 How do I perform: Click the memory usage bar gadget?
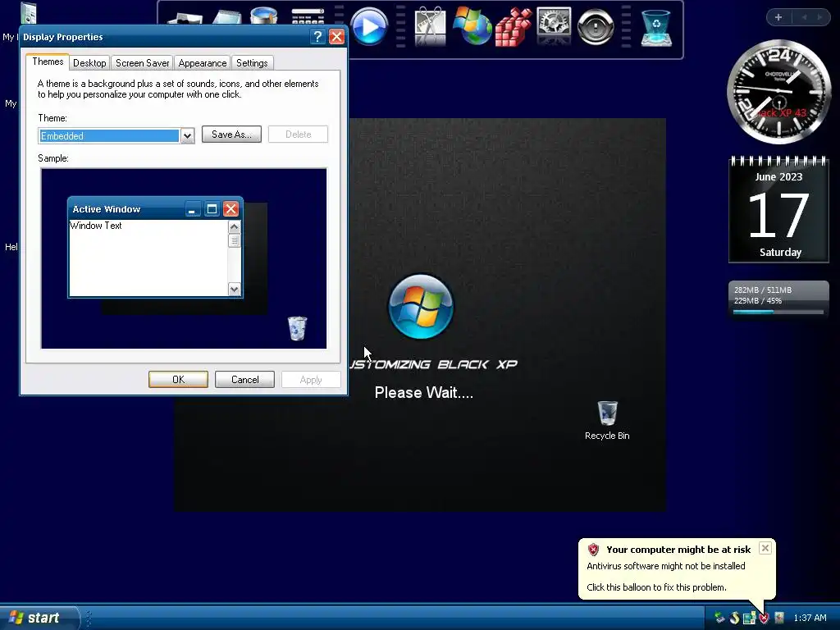click(778, 299)
